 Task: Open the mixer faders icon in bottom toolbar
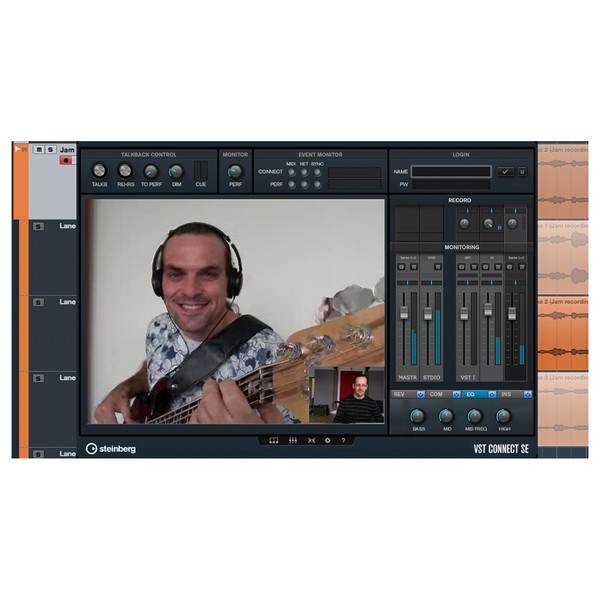point(293,440)
